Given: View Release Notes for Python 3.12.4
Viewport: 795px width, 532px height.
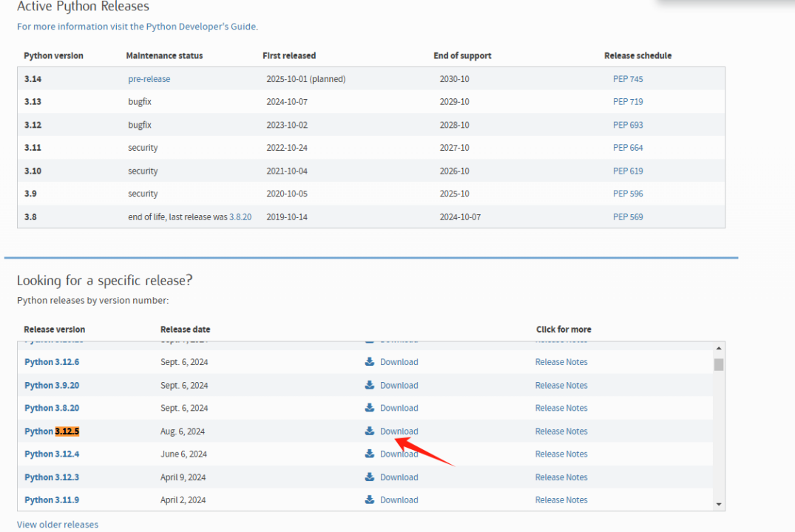Looking at the screenshot, I should point(561,454).
